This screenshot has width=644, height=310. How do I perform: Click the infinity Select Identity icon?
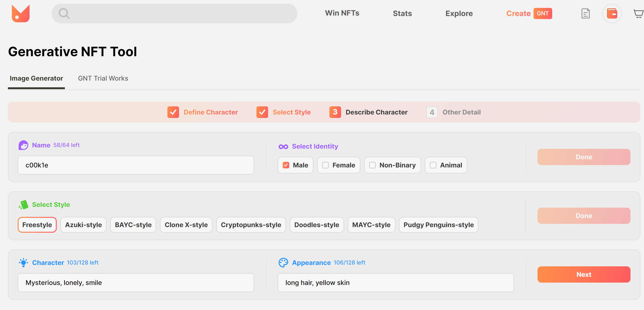pyautogui.click(x=283, y=147)
